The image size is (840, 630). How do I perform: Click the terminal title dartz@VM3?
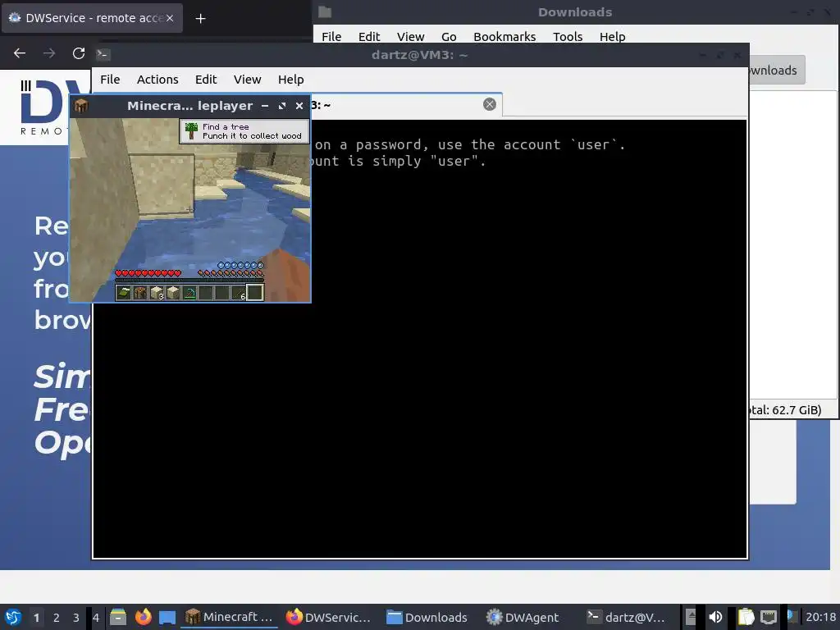pyautogui.click(x=419, y=55)
